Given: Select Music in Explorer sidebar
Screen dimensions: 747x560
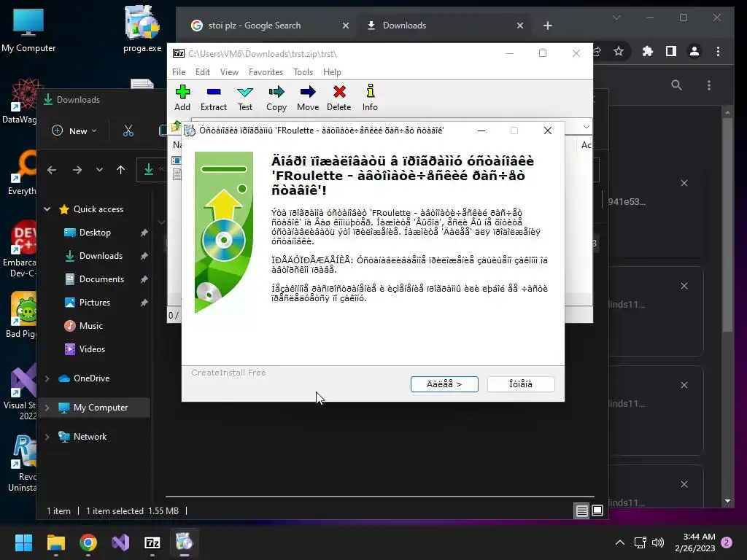Looking at the screenshot, I should 90,326.
